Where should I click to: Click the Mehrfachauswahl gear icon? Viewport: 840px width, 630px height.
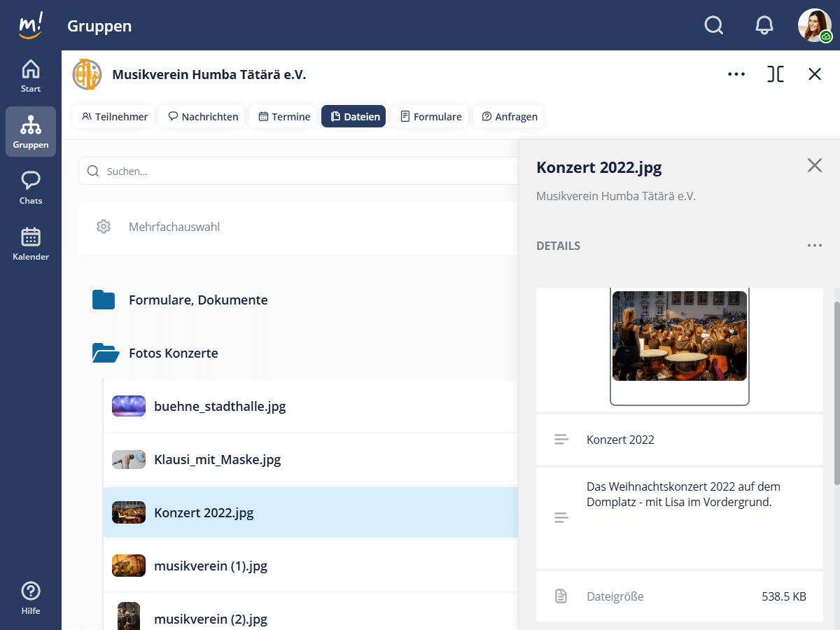click(104, 227)
